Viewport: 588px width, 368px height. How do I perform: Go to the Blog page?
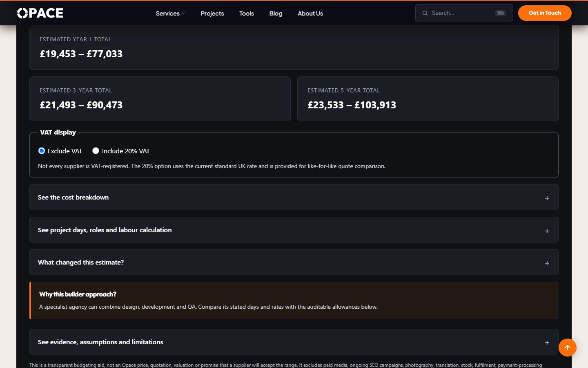point(276,13)
